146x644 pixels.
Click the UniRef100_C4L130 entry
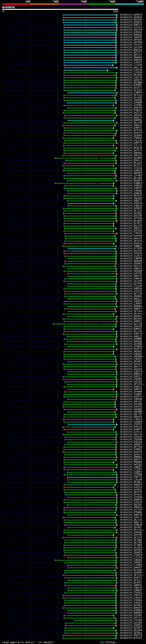131,140
